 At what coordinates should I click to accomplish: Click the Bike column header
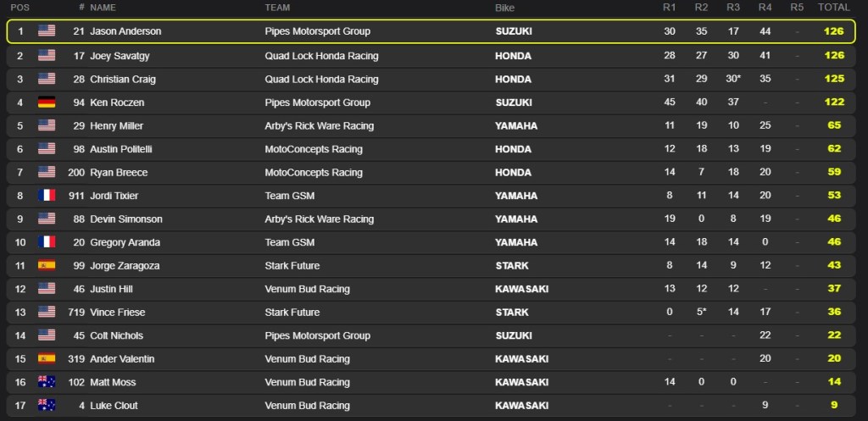504,8
